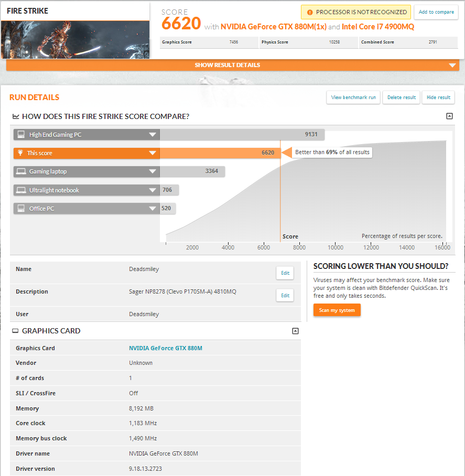This screenshot has height=476, width=465.
Task: Edit the Description field
Action: 285,295
